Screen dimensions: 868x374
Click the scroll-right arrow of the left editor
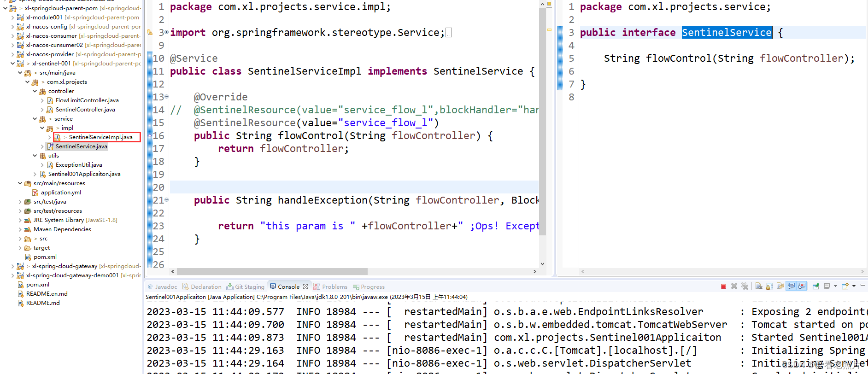(x=534, y=272)
